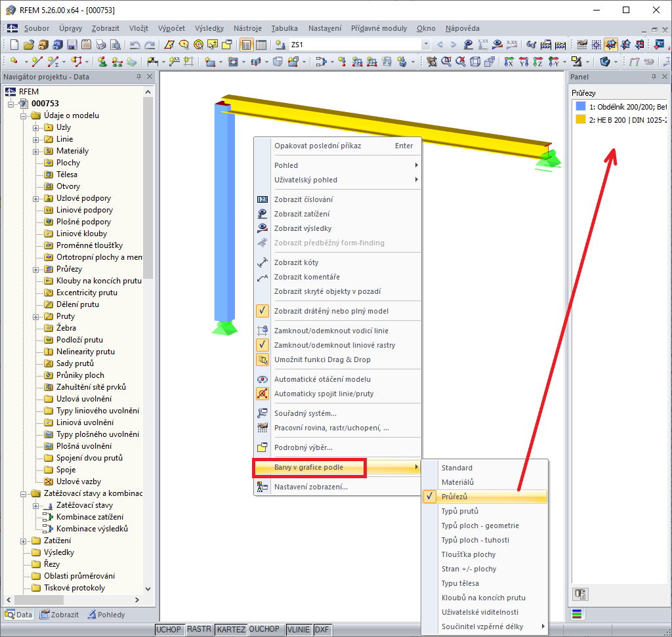View in X direction icon
The height and width of the screenshot is (637, 672).
(x=509, y=62)
